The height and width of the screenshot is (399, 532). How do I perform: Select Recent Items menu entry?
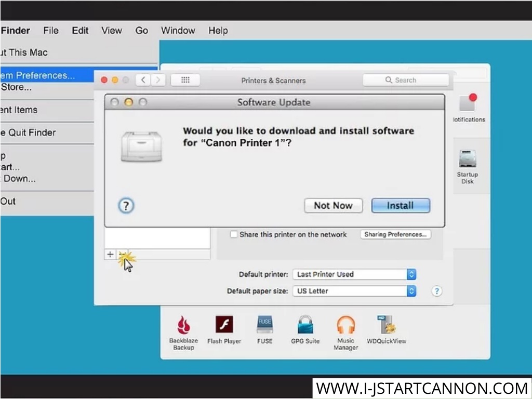point(47,110)
